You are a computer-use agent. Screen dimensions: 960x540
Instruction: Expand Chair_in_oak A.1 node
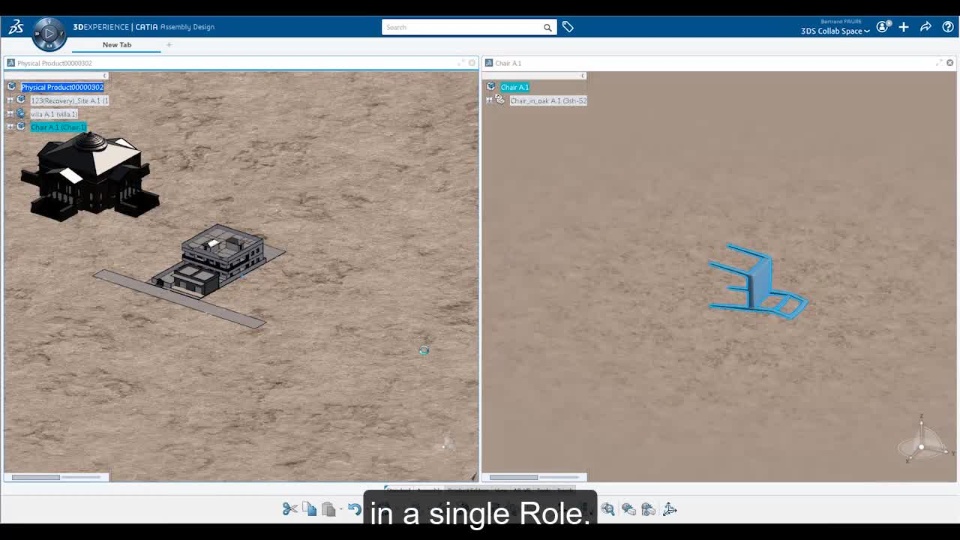489,100
